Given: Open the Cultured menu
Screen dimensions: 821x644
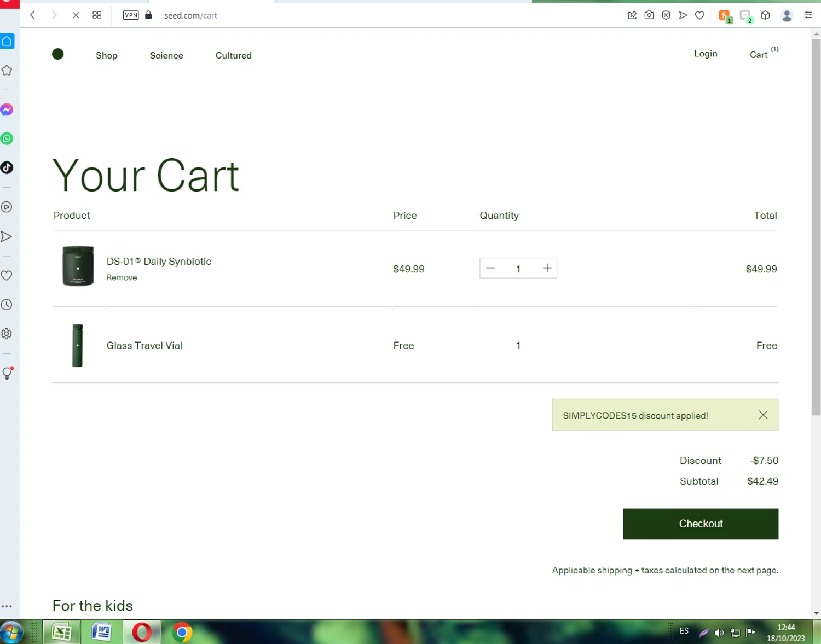Looking at the screenshot, I should click(234, 55).
